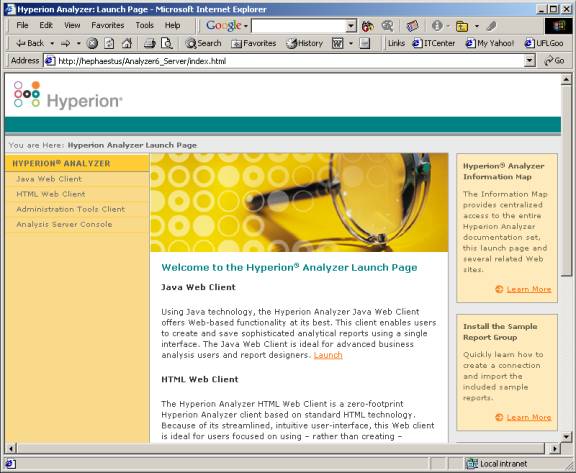Click Google toolbar news icon
Image resolution: width=576 pixels, height=473 pixels.
(412, 26)
